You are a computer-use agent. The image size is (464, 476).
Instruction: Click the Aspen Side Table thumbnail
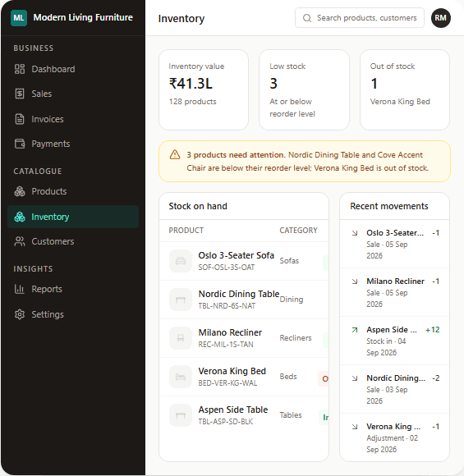click(x=181, y=415)
